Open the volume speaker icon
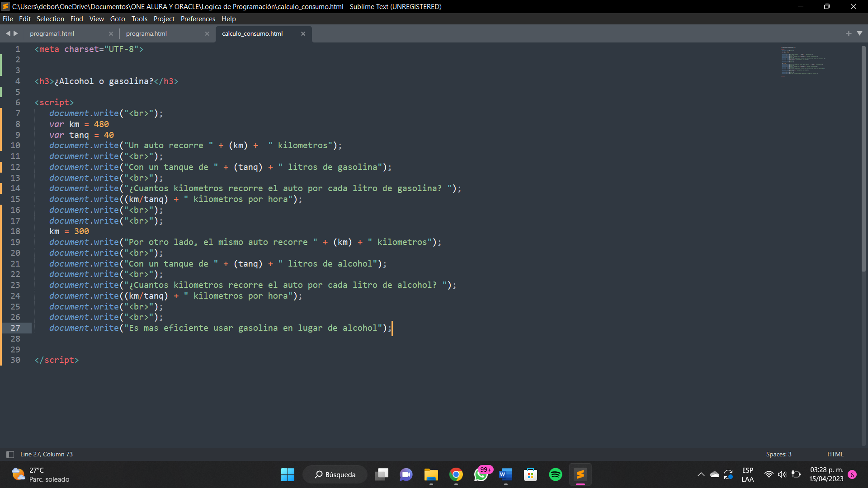The height and width of the screenshot is (488, 868). click(x=782, y=474)
